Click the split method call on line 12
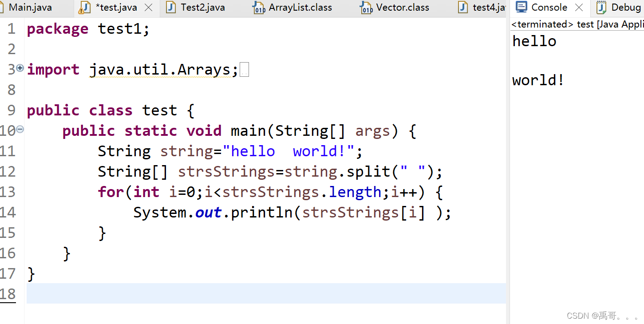 tap(368, 172)
